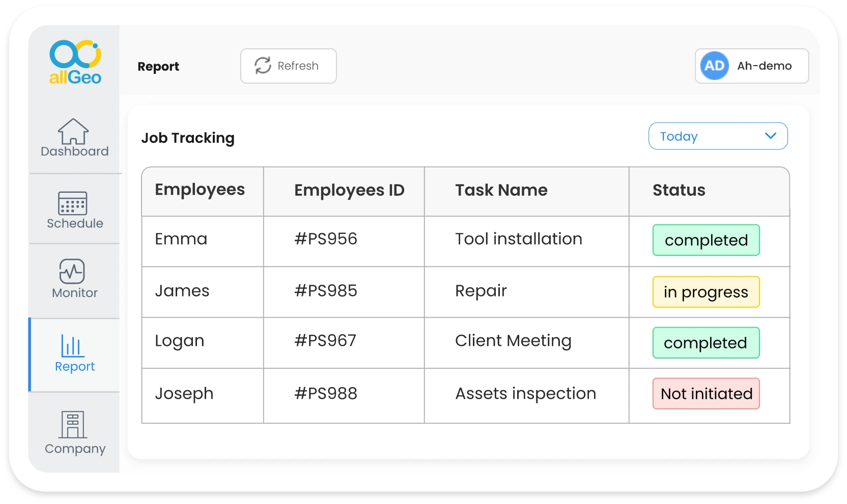
Task: Click the Not initiated badge for Joseph
Action: 706,393
